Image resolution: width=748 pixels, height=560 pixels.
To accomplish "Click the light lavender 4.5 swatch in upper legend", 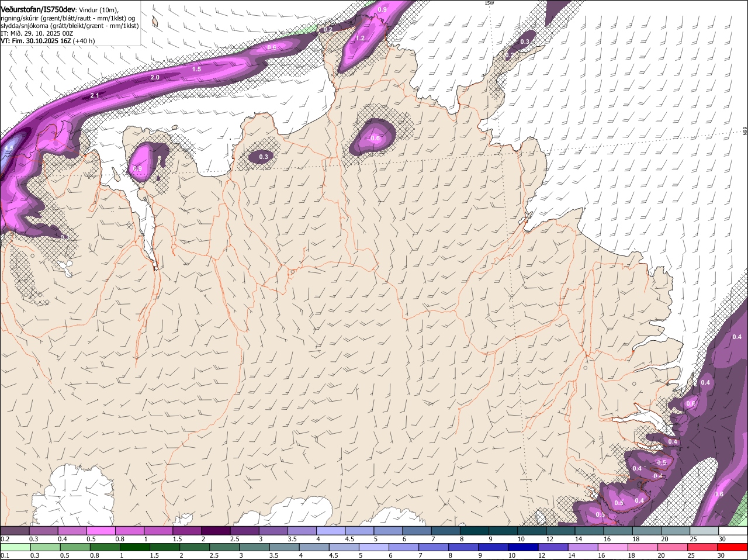I will (x=359, y=531).
